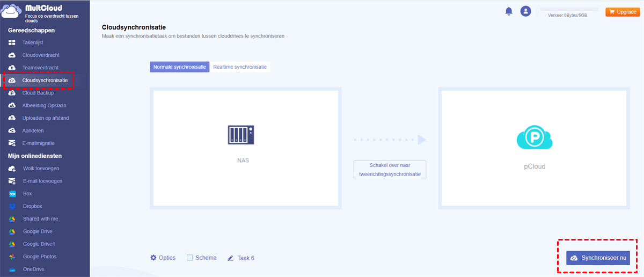The image size is (644, 277).
Task: Open Uploaden op afstand in the sidebar
Action: 45,118
